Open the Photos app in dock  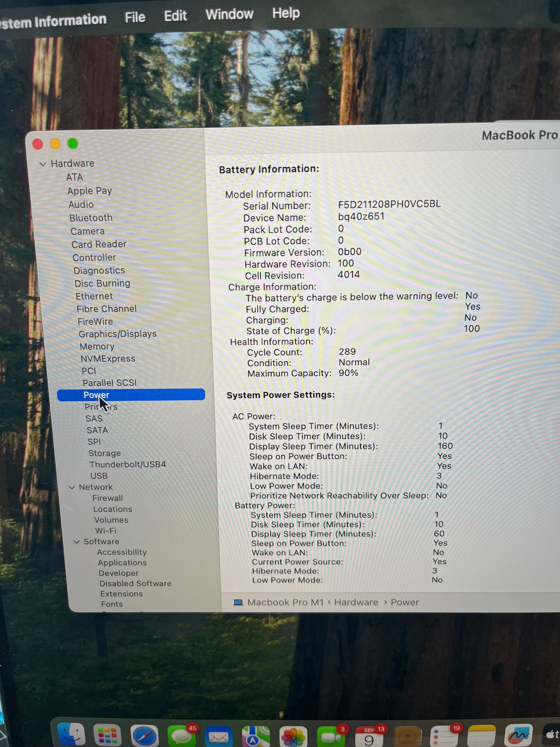point(293,736)
